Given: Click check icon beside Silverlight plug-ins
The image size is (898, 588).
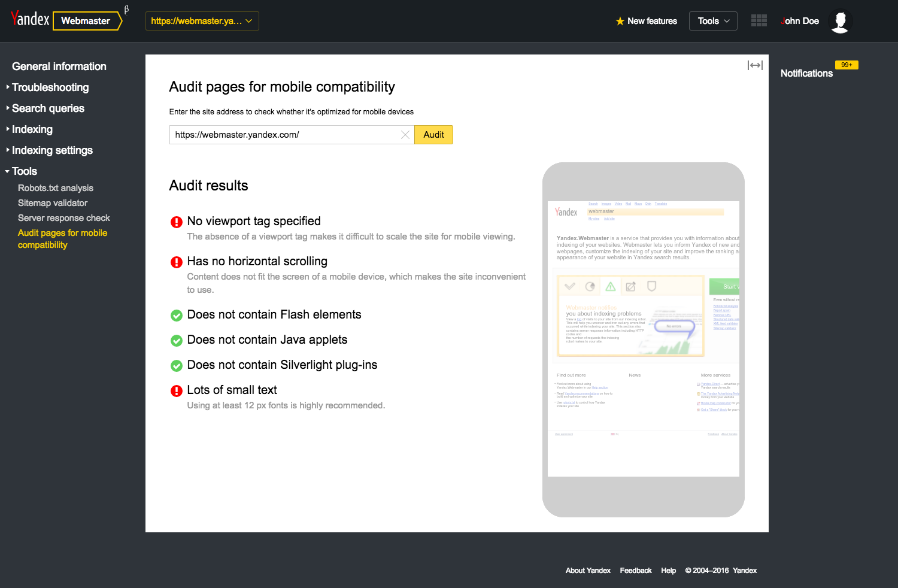Looking at the screenshot, I should tap(177, 366).
